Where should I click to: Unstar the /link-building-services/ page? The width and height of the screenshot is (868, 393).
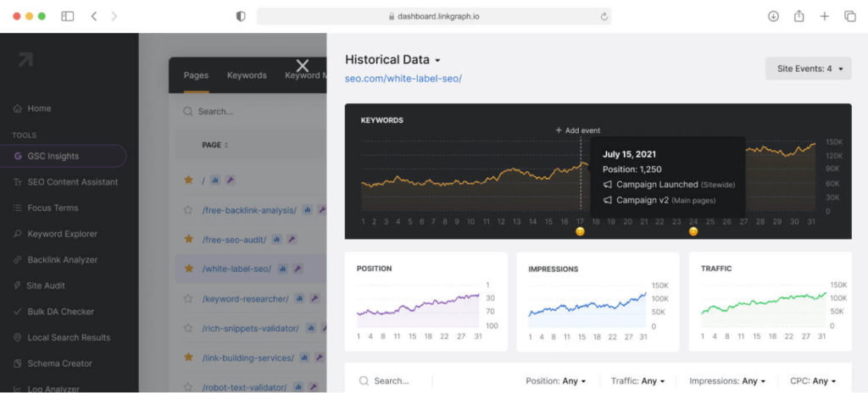[188, 357]
